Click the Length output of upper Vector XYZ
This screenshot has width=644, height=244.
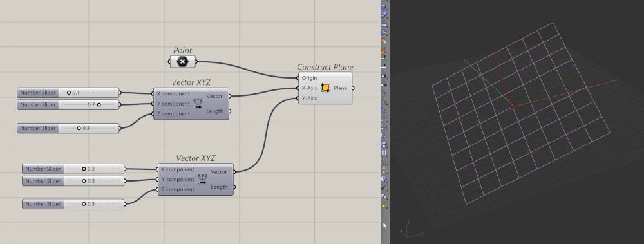click(x=215, y=111)
